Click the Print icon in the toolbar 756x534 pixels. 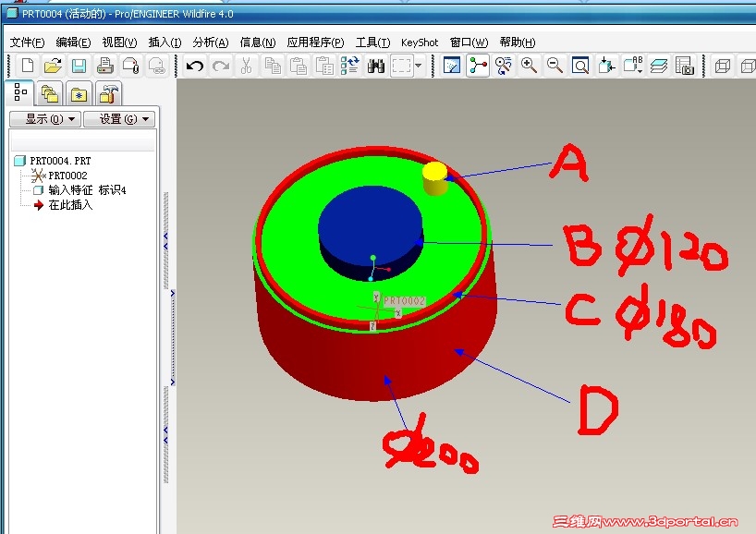pos(104,66)
